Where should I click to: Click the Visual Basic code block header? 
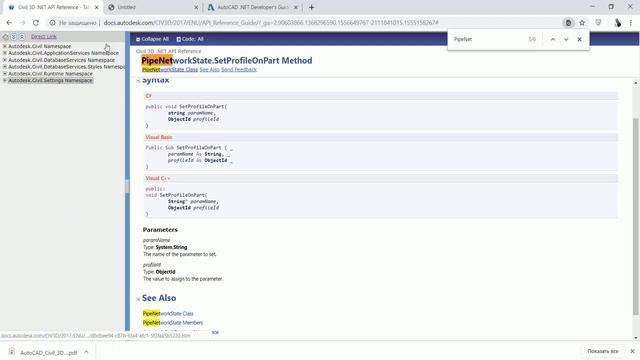point(381,137)
